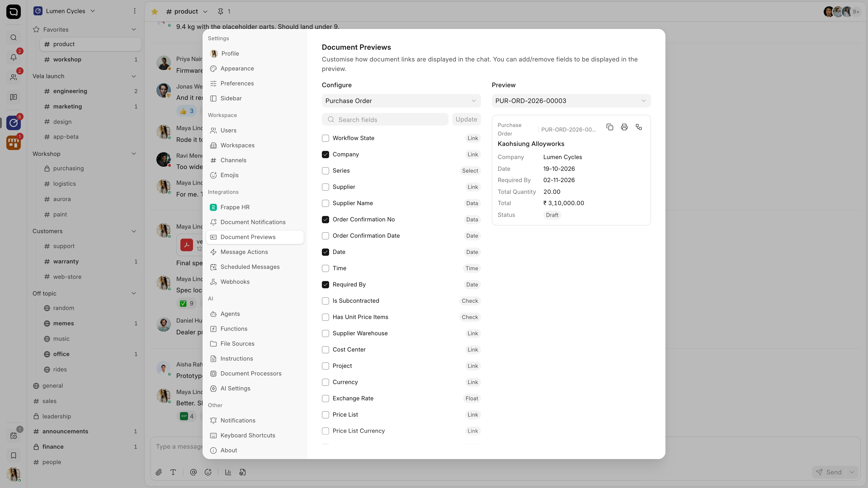This screenshot has height=488, width=868.
Task: Open workspace three-dot menu
Action: (x=134, y=11)
